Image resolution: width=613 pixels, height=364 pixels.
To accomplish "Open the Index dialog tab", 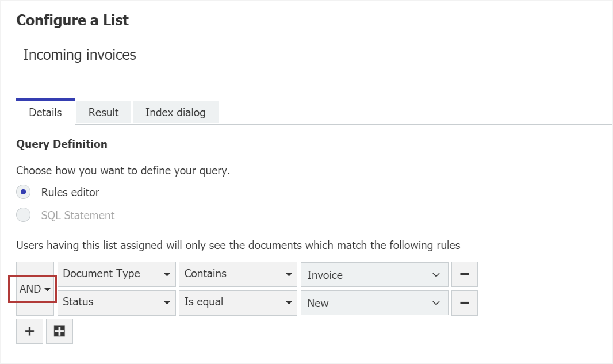I will tap(175, 112).
